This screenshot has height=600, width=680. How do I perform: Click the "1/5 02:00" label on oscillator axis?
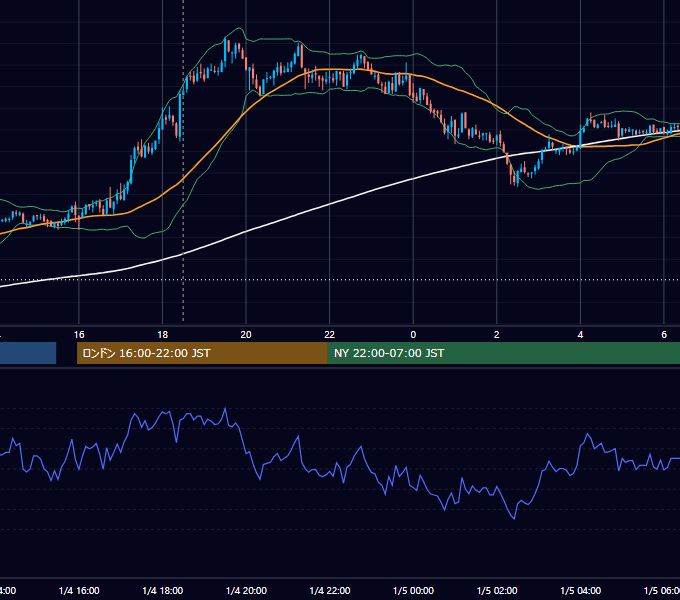tap(497, 590)
